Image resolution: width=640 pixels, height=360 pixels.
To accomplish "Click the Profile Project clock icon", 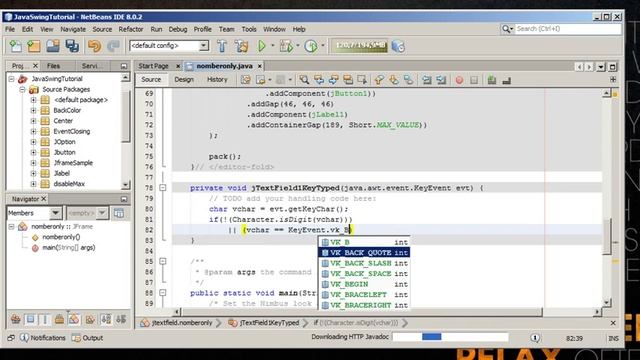I will (x=311, y=46).
